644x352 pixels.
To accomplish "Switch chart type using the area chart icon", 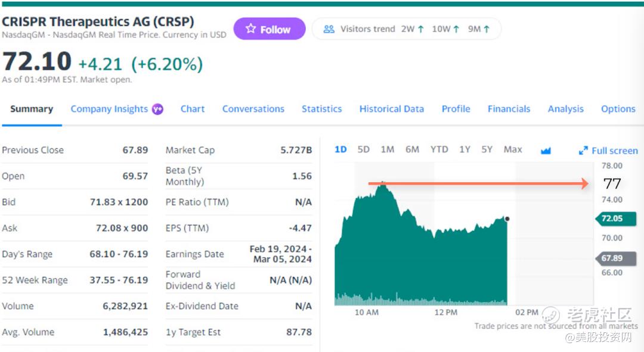I will [x=546, y=150].
